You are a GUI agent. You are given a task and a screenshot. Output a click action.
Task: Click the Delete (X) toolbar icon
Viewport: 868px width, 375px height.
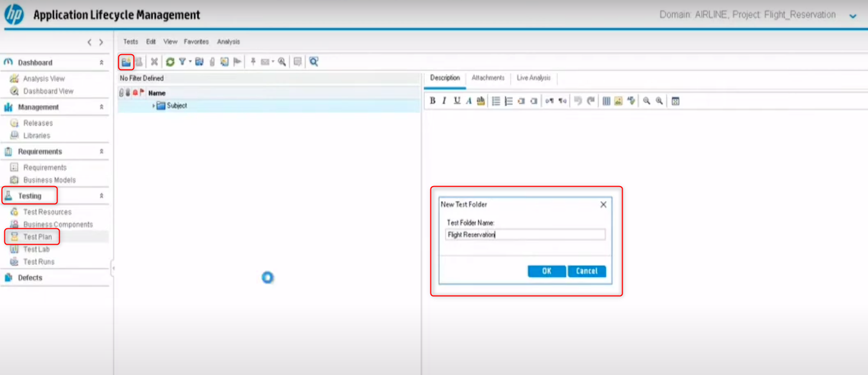point(154,62)
